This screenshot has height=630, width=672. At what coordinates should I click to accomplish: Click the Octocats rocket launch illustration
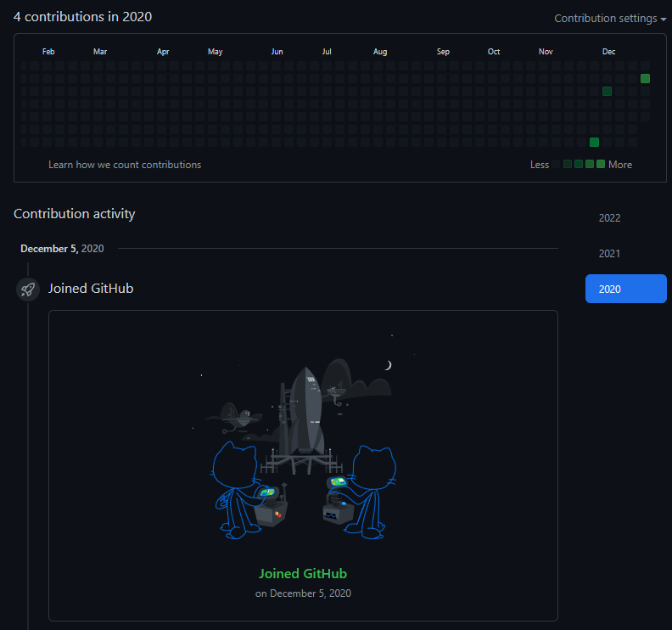coord(303,436)
